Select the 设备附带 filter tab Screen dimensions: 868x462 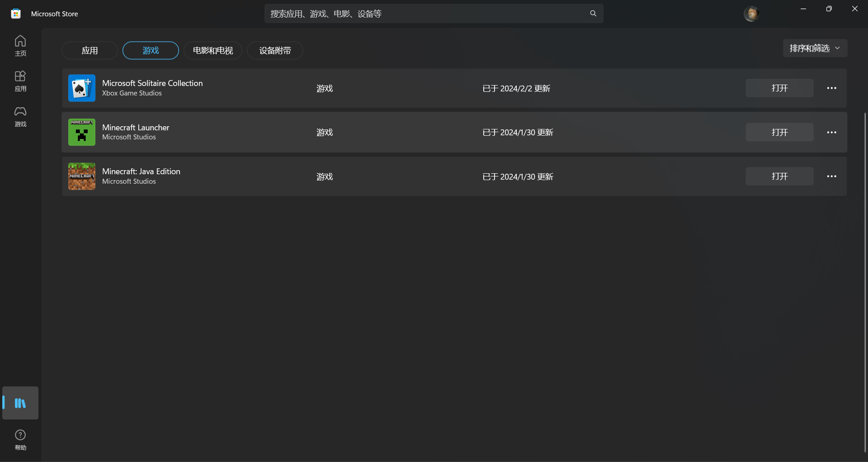click(x=275, y=51)
